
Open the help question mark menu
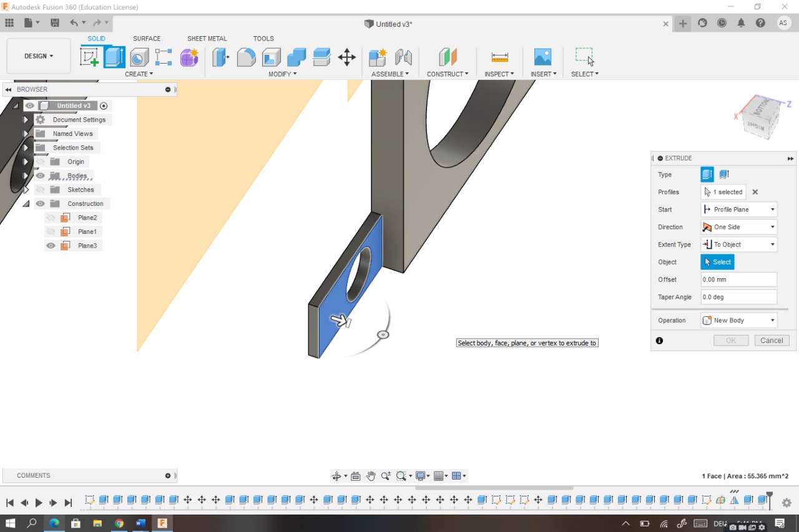click(x=760, y=23)
